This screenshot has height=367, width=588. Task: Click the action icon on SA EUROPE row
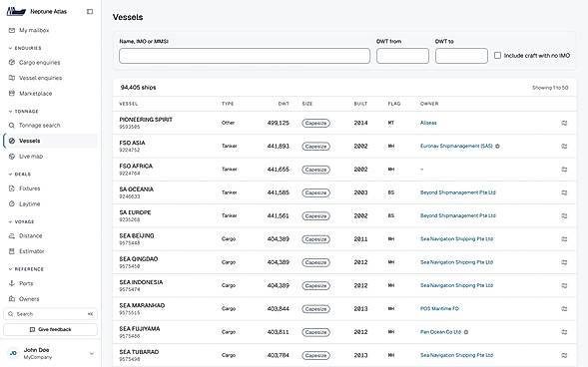(564, 215)
